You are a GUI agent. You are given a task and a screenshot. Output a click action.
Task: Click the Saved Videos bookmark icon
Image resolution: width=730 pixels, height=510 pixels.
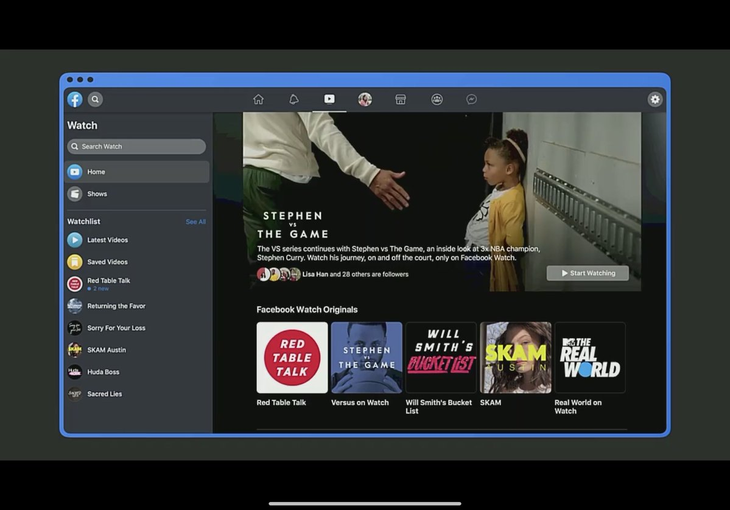click(x=74, y=262)
